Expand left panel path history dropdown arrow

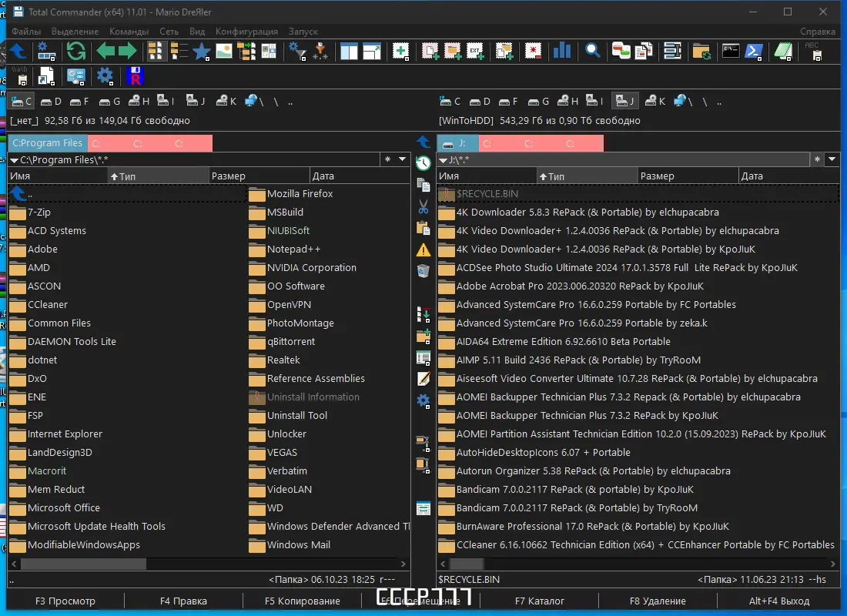[x=403, y=159]
